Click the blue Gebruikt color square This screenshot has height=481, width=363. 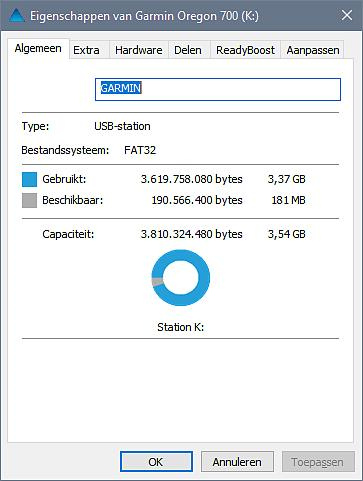[x=29, y=179]
